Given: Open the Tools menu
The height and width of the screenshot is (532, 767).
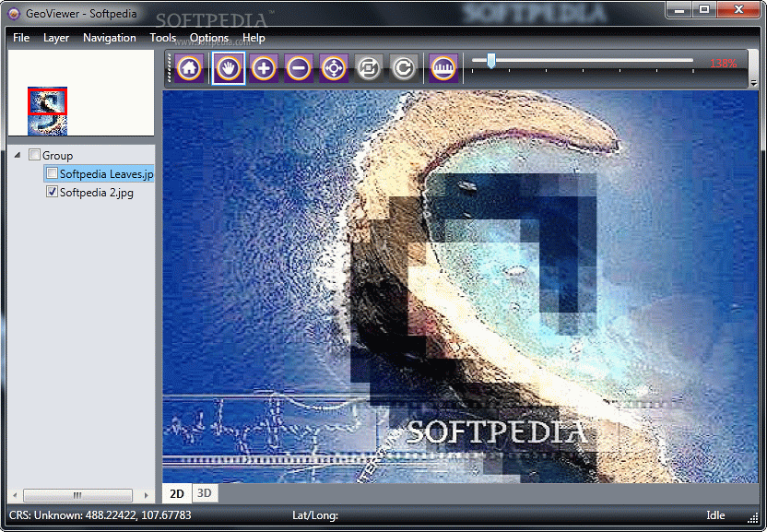Looking at the screenshot, I should [163, 38].
